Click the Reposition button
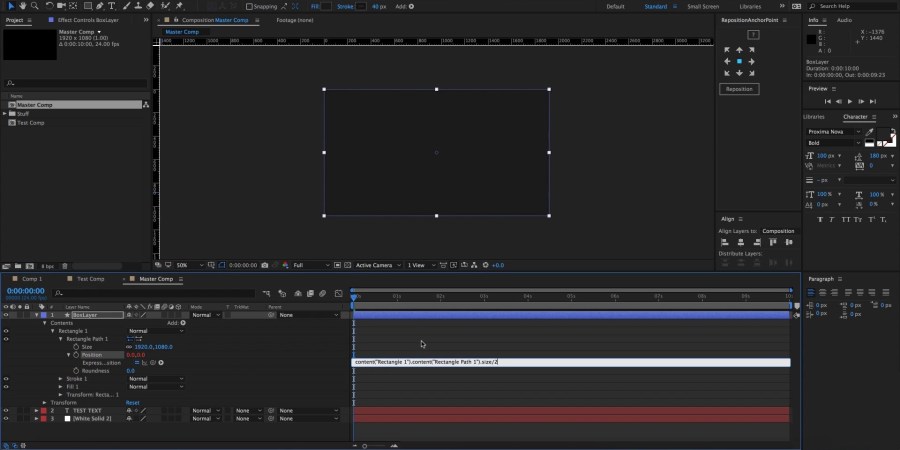Viewport: 900px width, 450px height. tap(739, 90)
